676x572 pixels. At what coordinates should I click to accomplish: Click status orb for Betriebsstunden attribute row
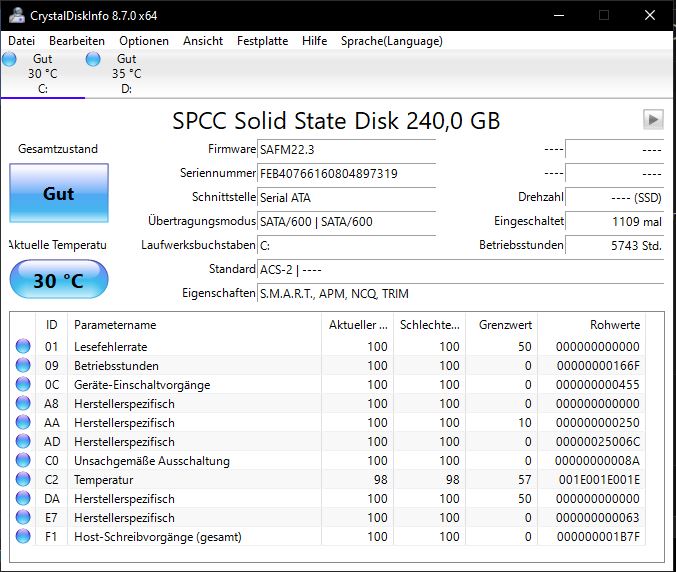click(x=23, y=366)
